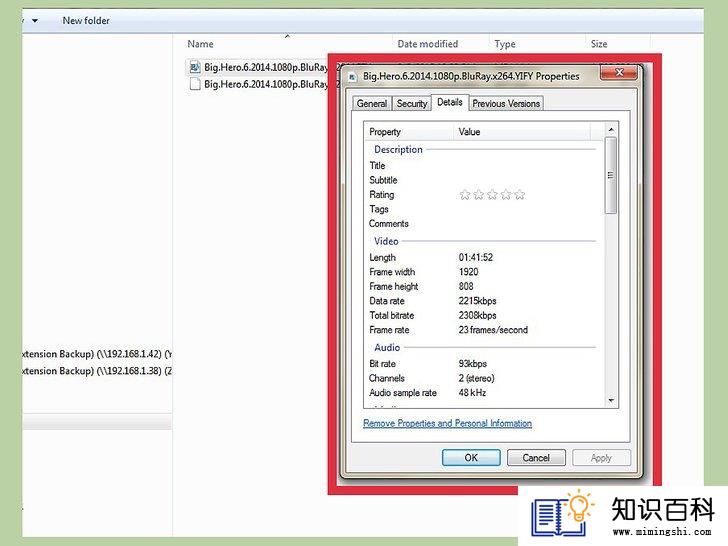Sort files by Date modified column

[x=428, y=44]
